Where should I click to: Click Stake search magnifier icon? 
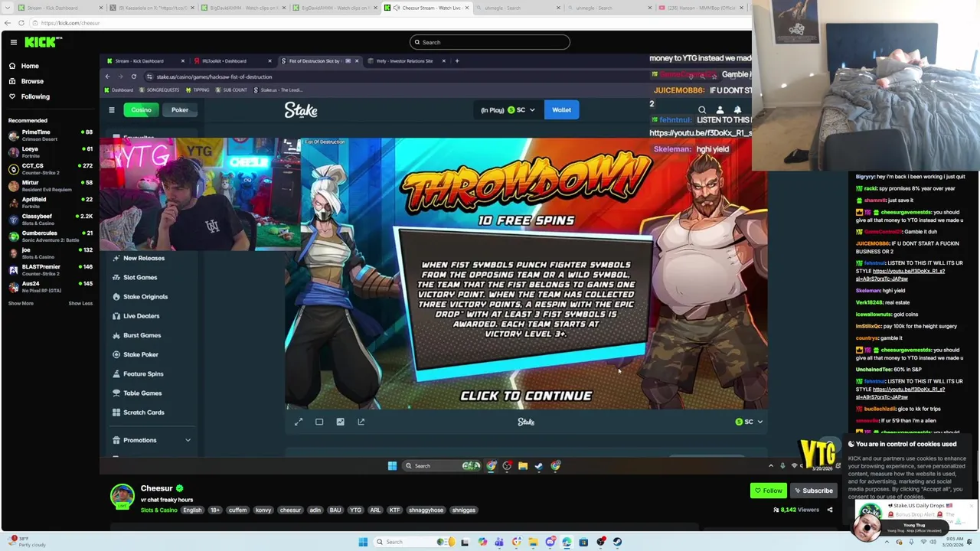point(702,109)
